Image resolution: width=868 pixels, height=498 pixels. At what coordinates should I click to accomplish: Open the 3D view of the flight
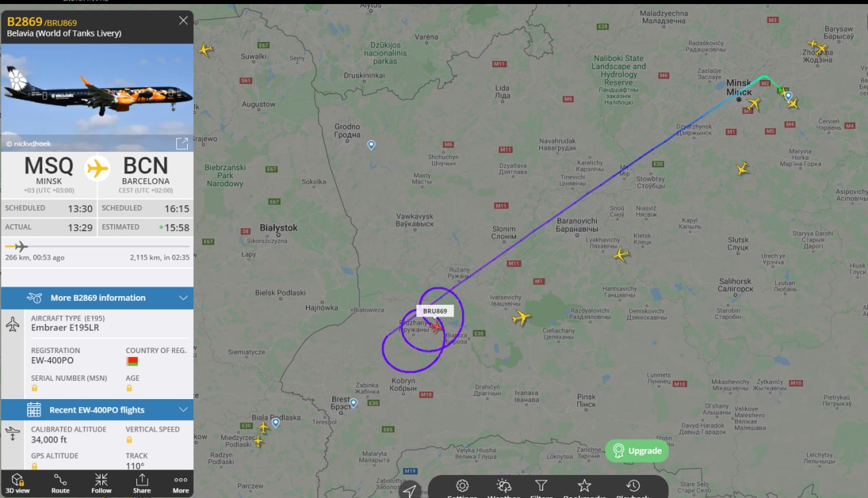click(x=18, y=483)
